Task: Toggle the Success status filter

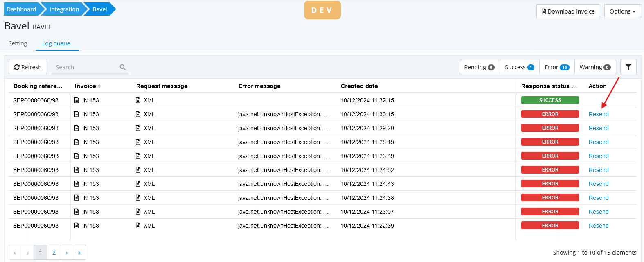Action: pos(519,67)
